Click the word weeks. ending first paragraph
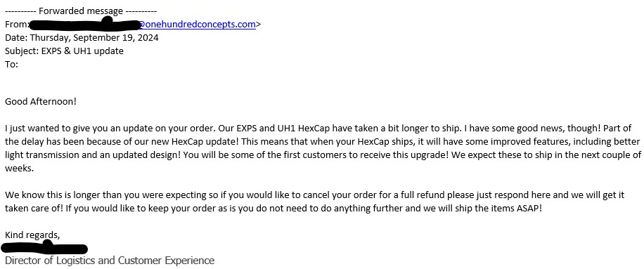The image size is (644, 269). pos(19,168)
